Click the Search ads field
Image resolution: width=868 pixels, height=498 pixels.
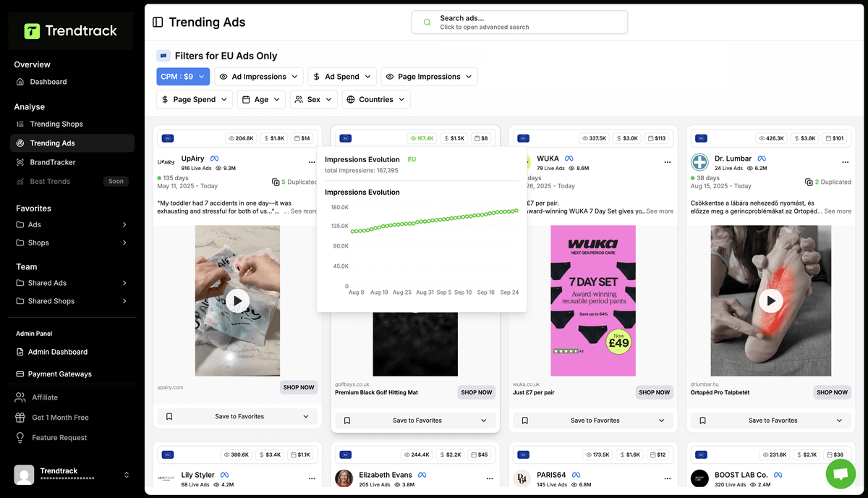(x=519, y=22)
